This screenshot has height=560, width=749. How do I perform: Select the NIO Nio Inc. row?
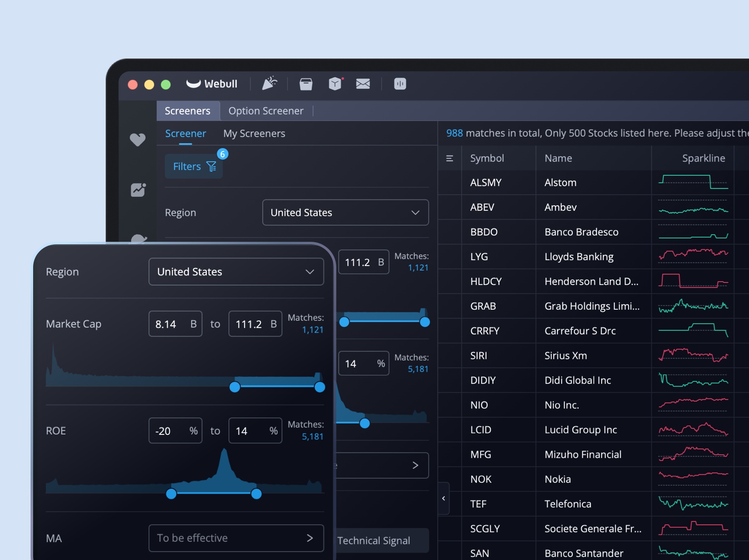pyautogui.click(x=594, y=405)
